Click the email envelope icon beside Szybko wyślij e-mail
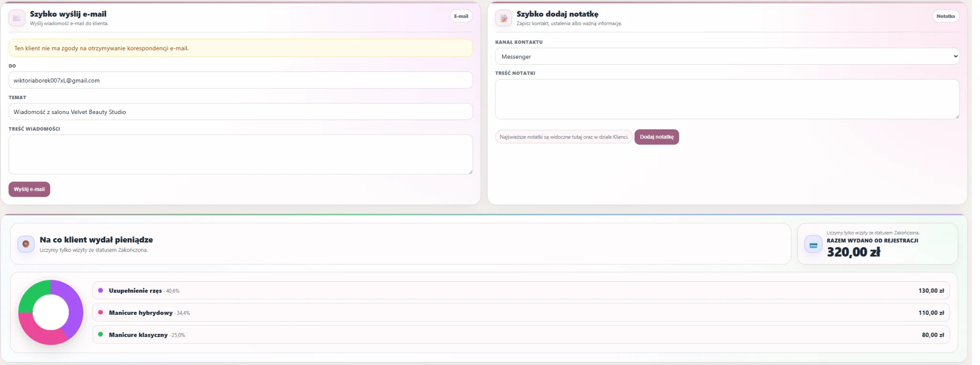Viewport: 980px width, 365px height. point(17,18)
